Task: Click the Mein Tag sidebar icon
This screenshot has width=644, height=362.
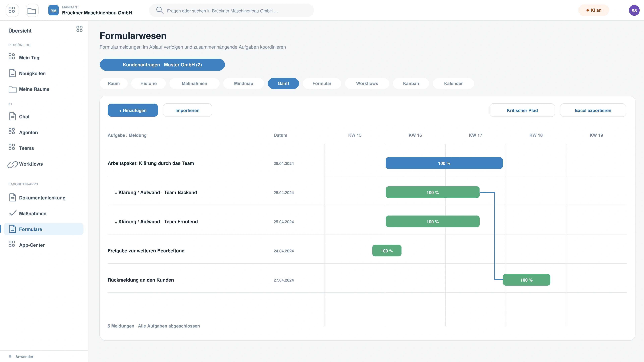Action: point(12,56)
